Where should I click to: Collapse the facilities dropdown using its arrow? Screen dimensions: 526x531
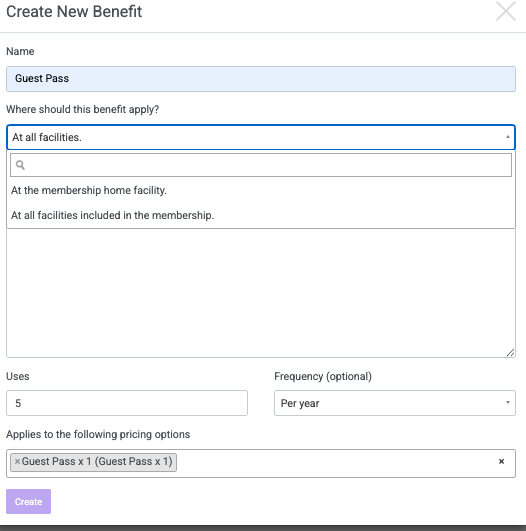tap(507, 137)
